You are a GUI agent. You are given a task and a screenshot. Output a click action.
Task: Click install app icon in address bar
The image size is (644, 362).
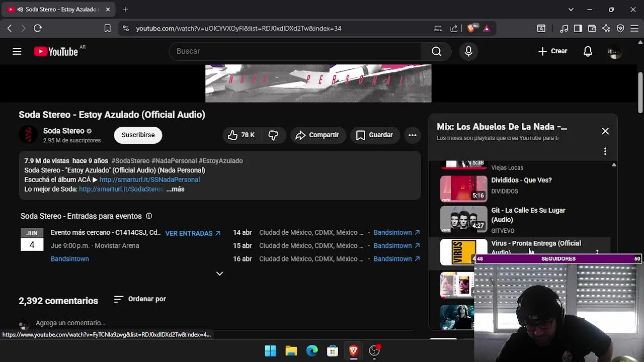(x=438, y=29)
